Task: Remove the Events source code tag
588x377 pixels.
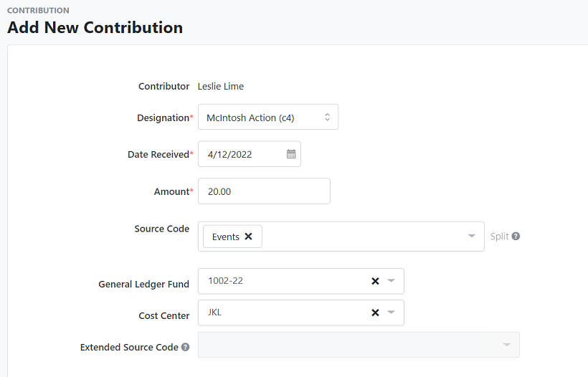Action: [x=248, y=237]
